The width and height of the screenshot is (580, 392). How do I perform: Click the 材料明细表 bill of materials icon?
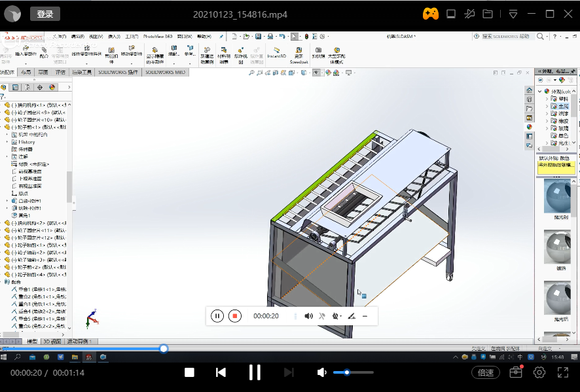click(223, 56)
